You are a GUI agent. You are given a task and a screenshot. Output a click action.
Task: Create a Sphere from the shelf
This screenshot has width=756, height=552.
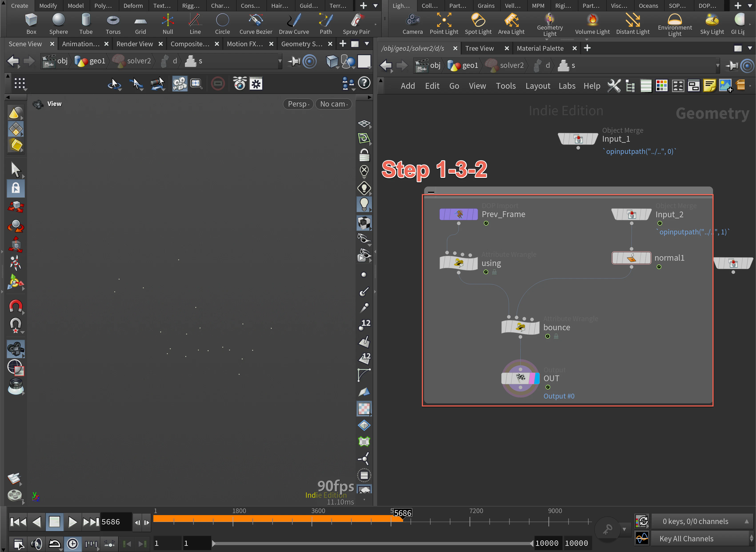point(58,24)
